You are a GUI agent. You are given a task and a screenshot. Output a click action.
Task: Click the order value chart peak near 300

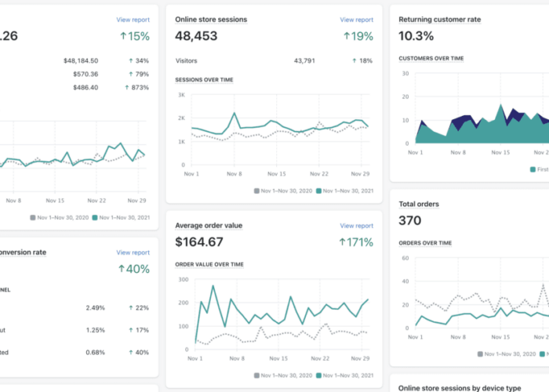point(213,286)
